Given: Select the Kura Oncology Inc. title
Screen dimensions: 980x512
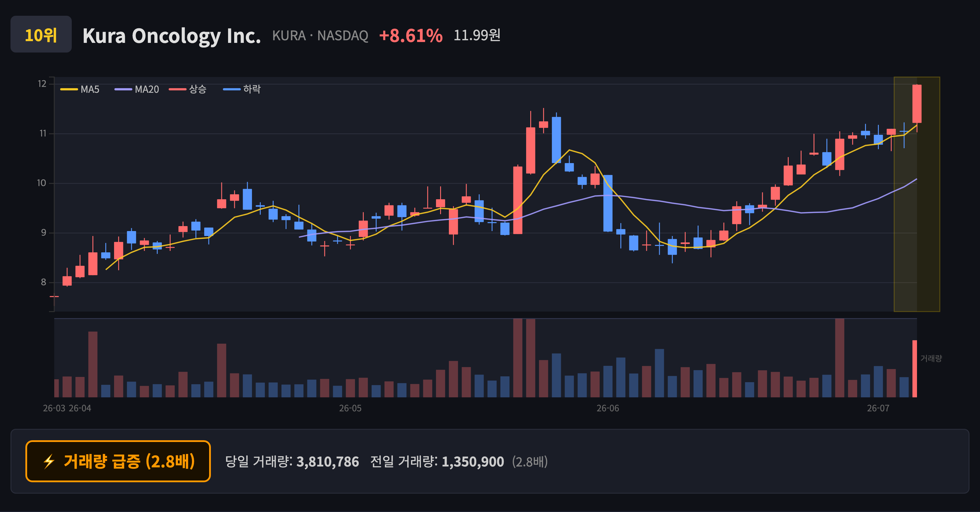Looking at the screenshot, I should coord(171,36).
